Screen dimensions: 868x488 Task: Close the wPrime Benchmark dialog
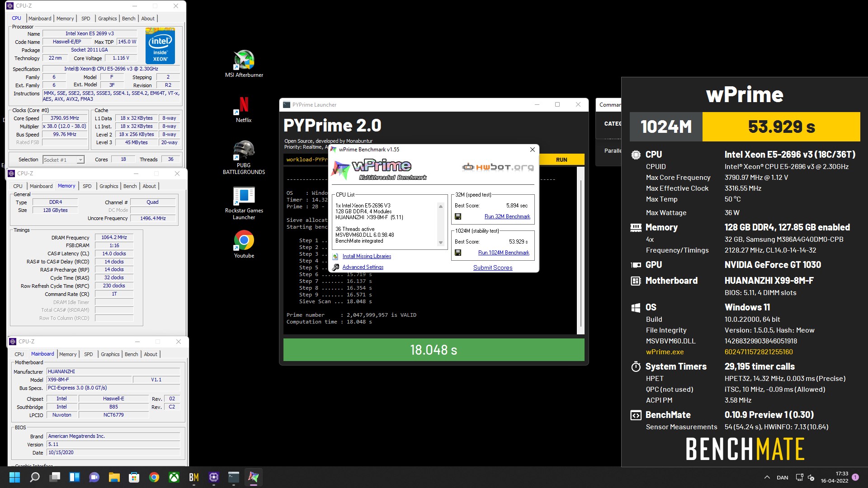(532, 150)
